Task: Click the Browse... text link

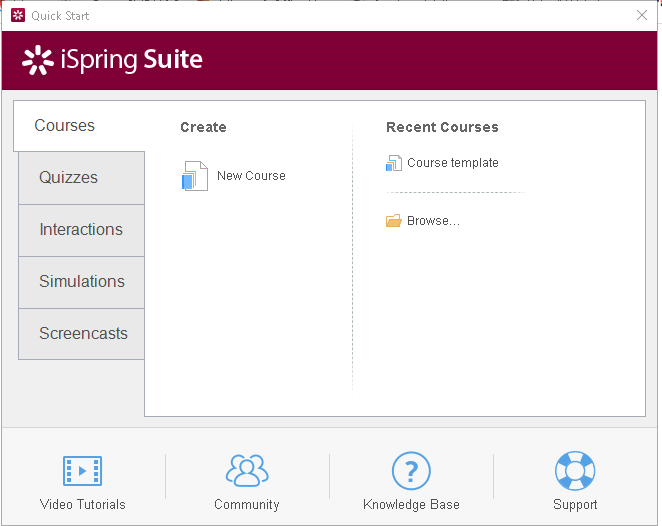Action: click(433, 221)
